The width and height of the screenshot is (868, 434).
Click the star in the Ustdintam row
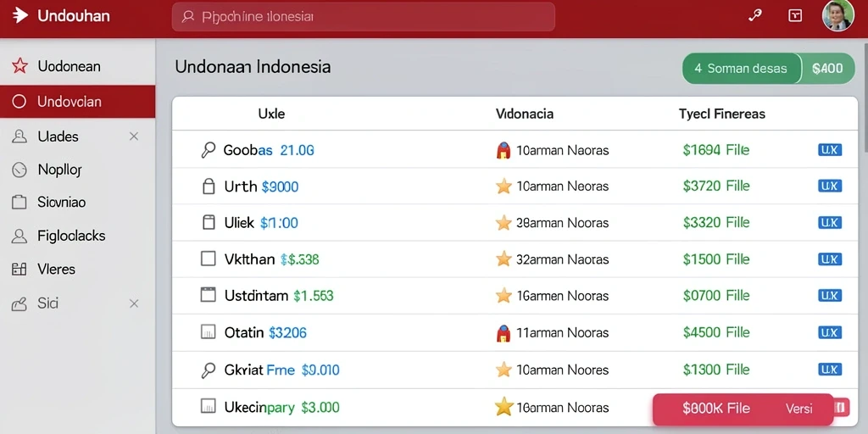point(504,295)
